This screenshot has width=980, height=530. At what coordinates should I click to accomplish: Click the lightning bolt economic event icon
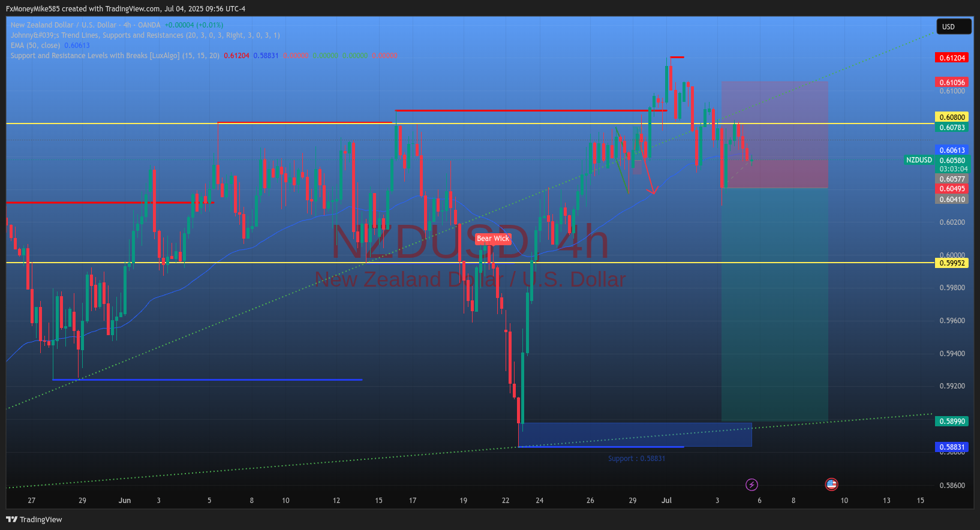tap(751, 484)
